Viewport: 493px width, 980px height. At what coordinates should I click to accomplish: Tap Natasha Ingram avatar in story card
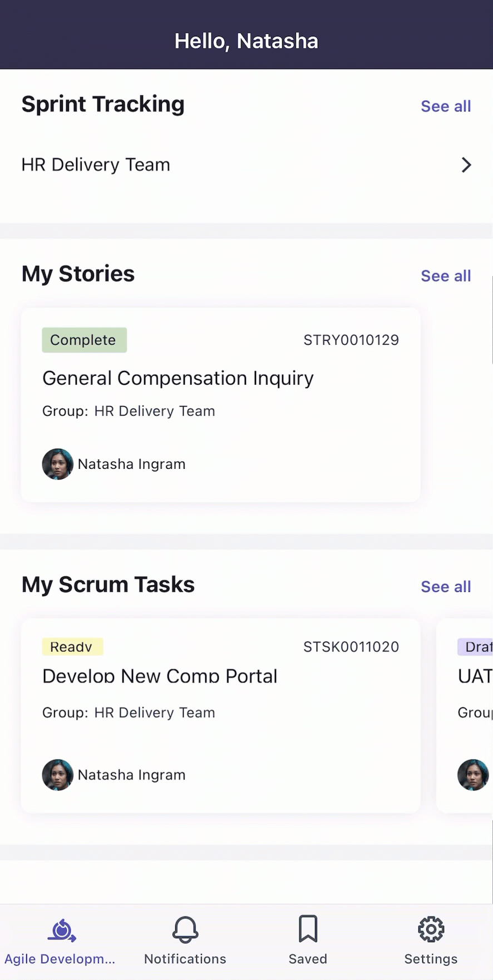[58, 464]
